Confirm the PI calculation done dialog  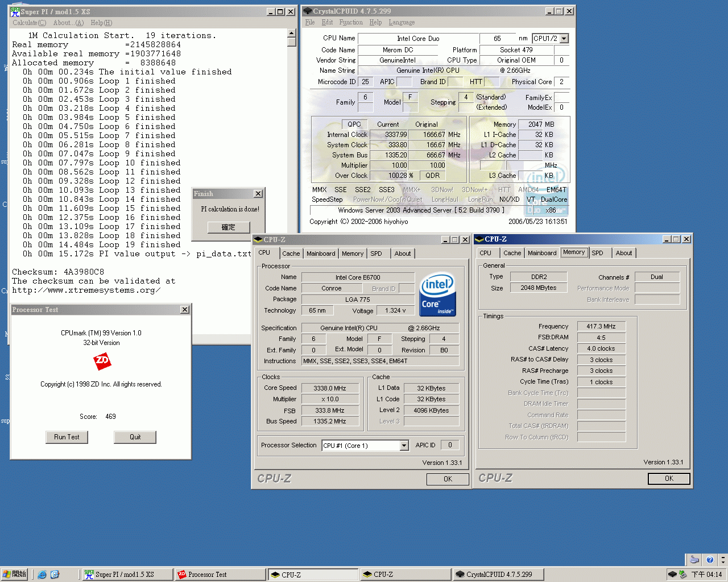click(228, 227)
